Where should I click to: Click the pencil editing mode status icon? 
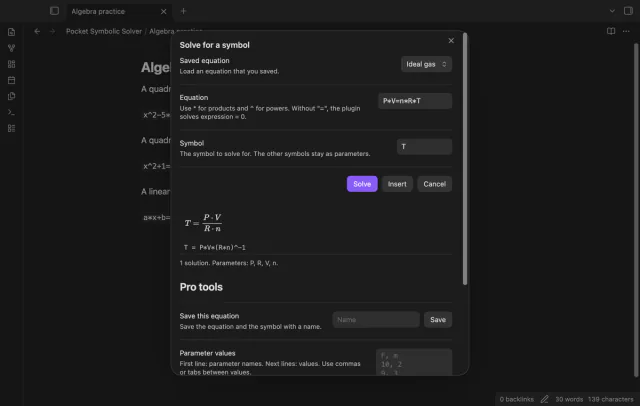[x=544, y=399]
